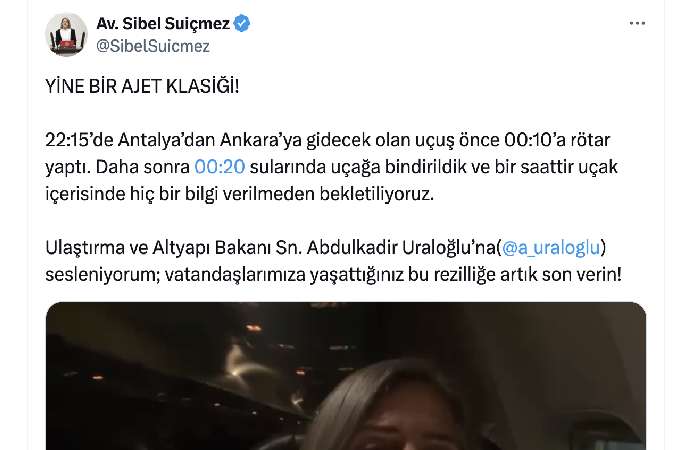Screen dimensions: 690x450
Task: Click the blue verified badge icon
Action: pyautogui.click(x=242, y=23)
